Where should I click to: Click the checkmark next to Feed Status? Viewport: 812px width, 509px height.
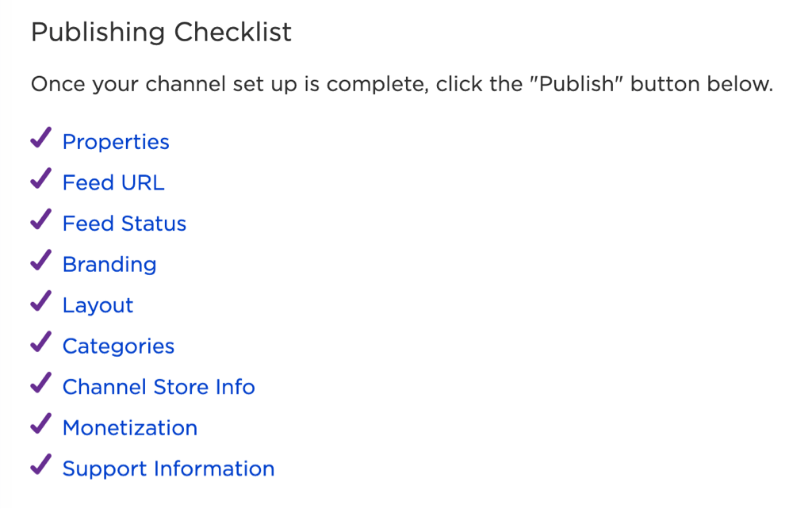(41, 220)
